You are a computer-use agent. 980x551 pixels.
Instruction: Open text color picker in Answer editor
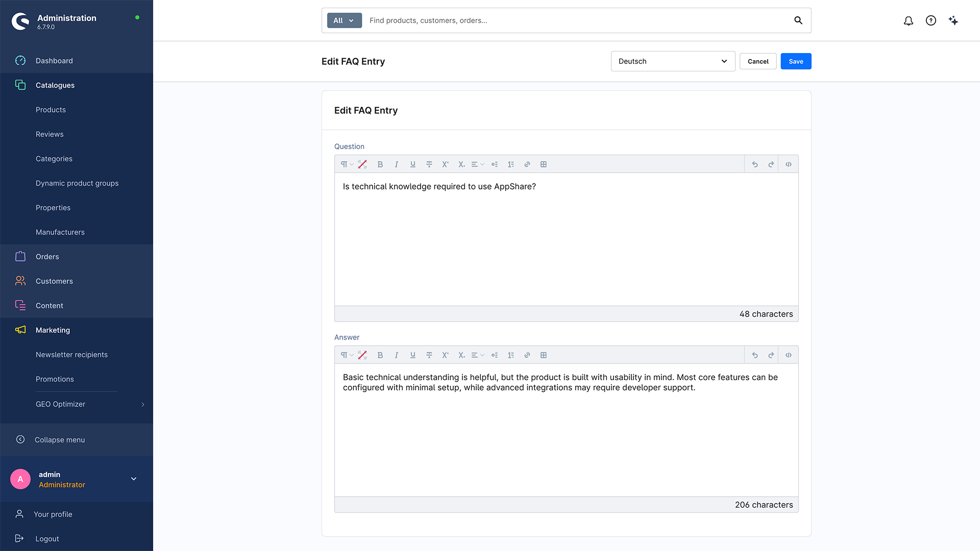362,355
